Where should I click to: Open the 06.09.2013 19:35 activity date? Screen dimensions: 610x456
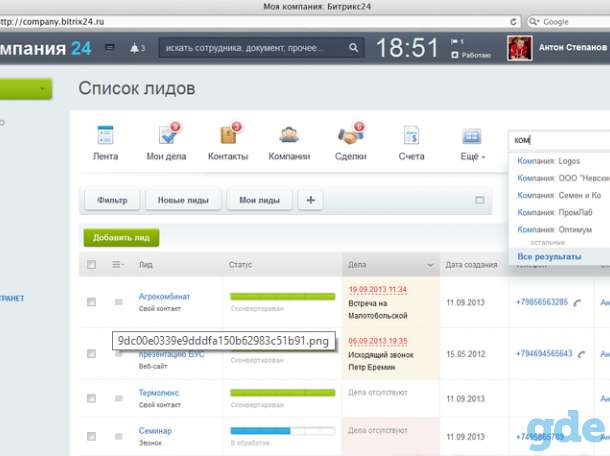point(378,341)
